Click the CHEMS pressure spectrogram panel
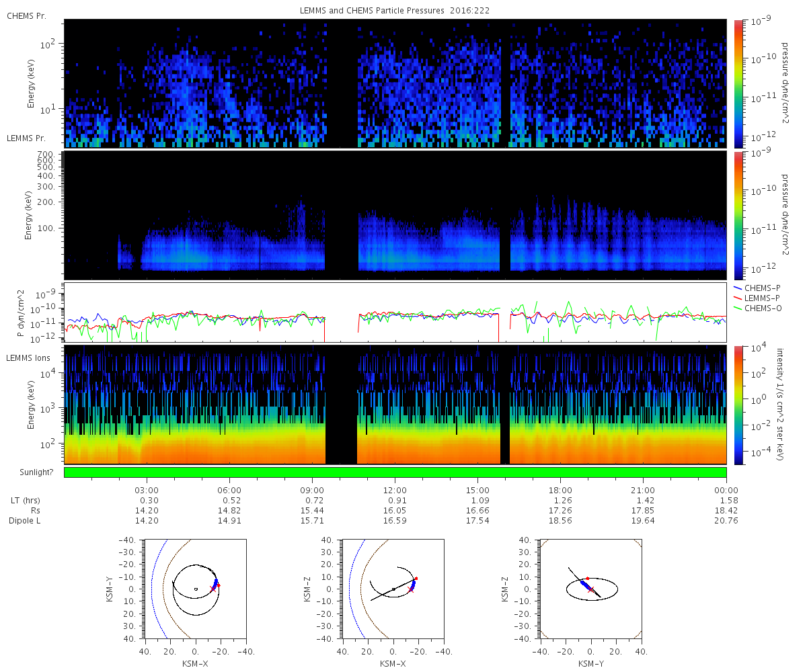Image resolution: width=807 pixels, height=672 pixels. click(395, 84)
